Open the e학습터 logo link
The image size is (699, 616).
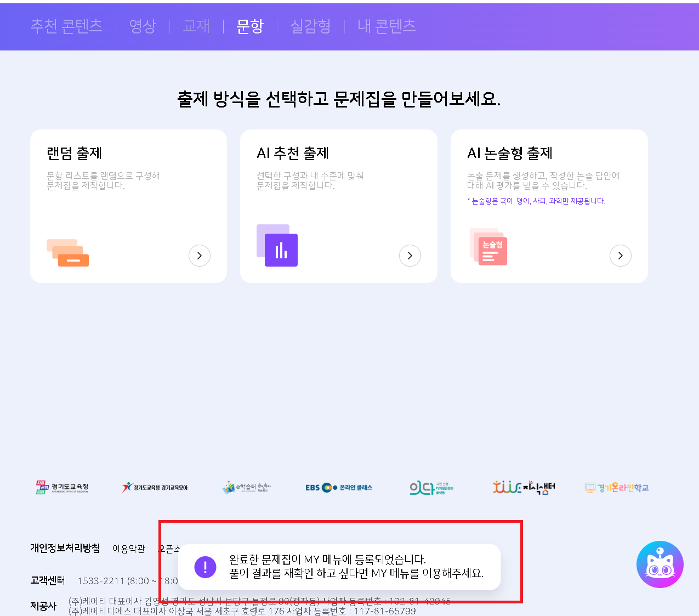[x=247, y=487]
